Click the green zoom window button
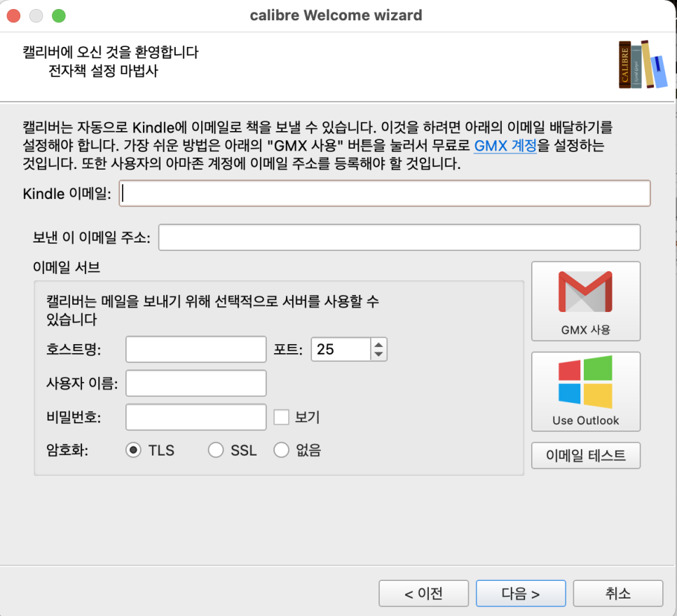677x616 pixels. 59,16
